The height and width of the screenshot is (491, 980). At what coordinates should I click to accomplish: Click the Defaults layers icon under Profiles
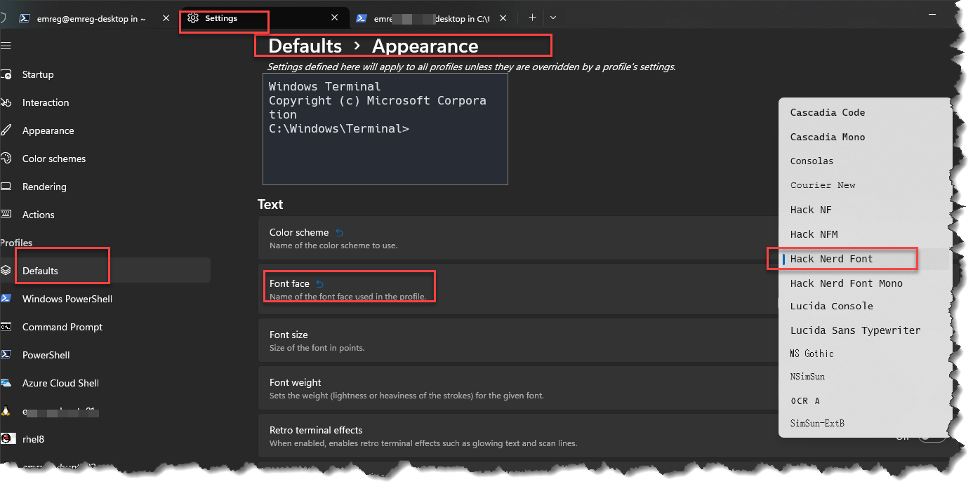pos(6,271)
